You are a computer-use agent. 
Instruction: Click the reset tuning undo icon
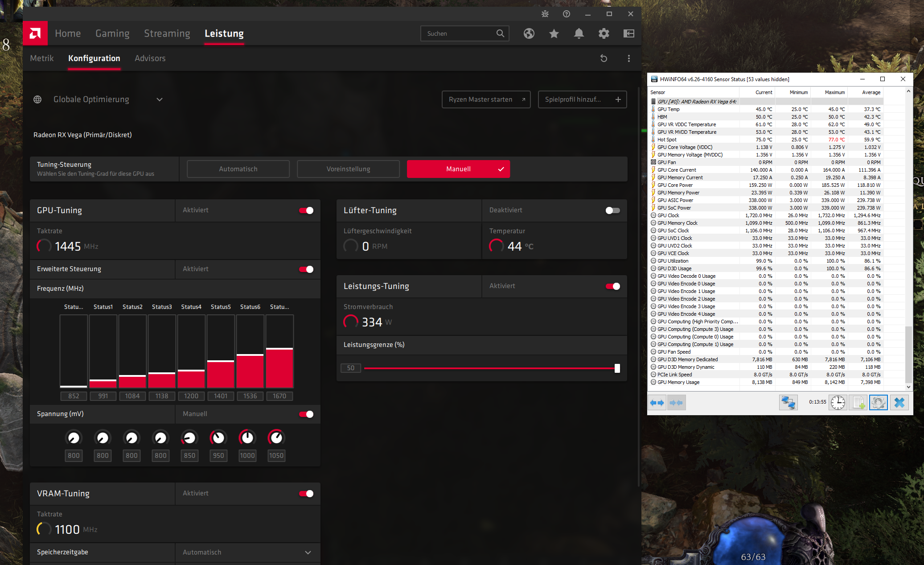pyautogui.click(x=604, y=58)
